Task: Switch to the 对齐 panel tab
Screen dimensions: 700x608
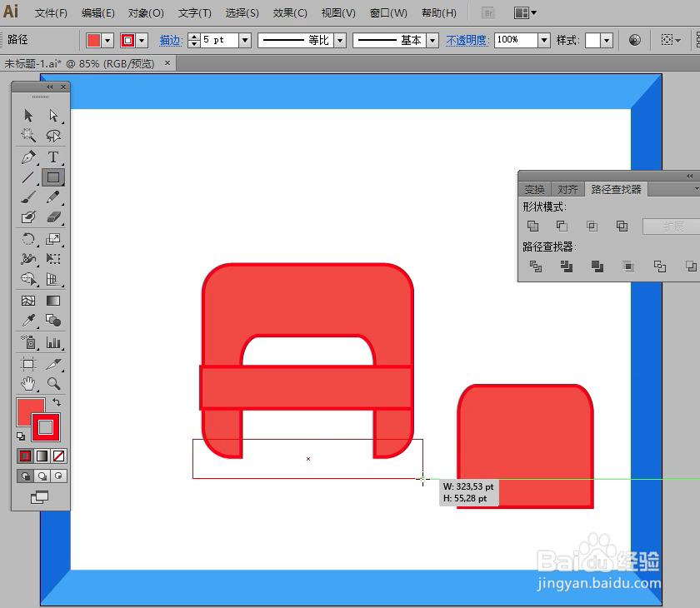Action: (567, 188)
